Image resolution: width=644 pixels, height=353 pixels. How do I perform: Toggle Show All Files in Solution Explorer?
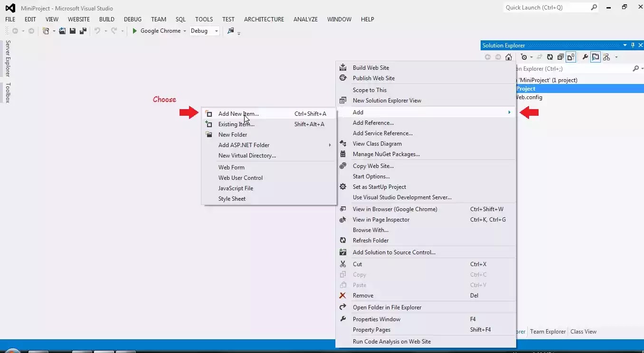click(x=571, y=57)
